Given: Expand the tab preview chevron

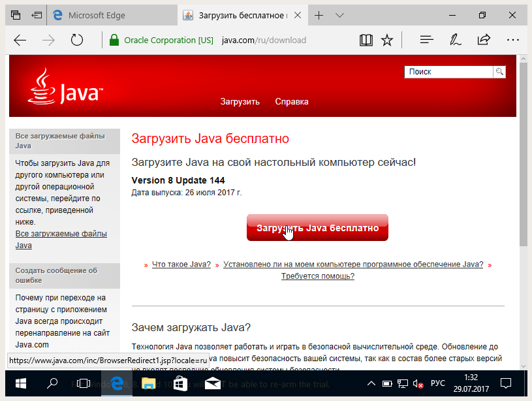Looking at the screenshot, I should tap(339, 15).
